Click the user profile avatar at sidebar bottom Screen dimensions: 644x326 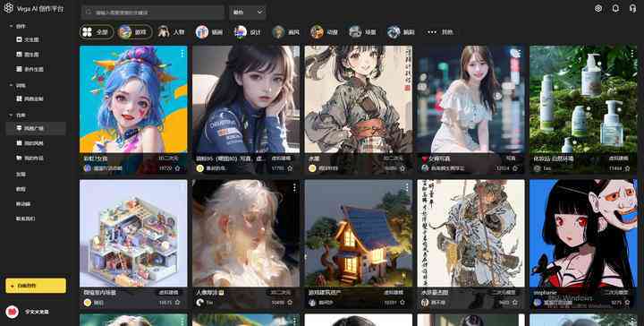pyautogui.click(x=13, y=312)
